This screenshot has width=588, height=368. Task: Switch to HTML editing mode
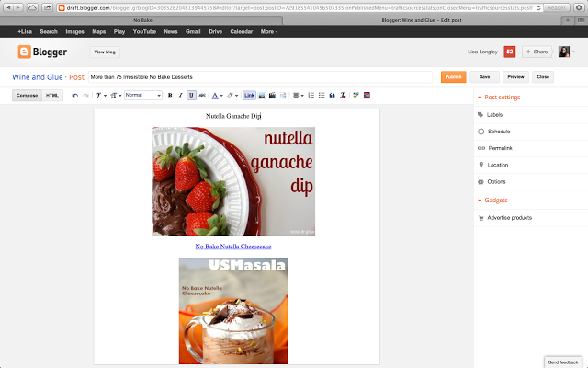(52, 96)
